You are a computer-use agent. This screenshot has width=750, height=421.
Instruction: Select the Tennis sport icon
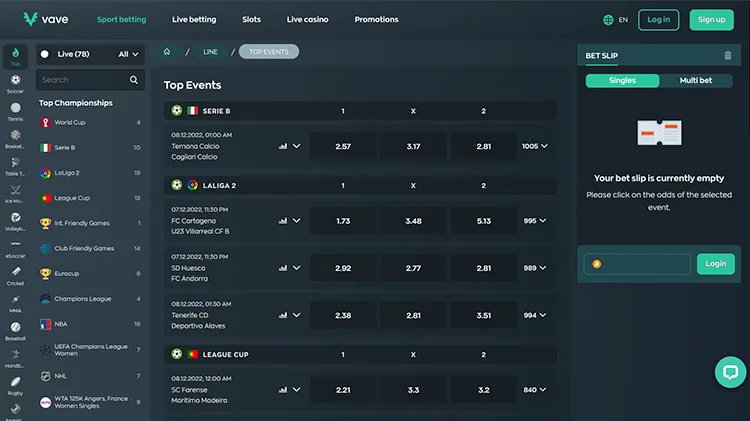[15, 106]
